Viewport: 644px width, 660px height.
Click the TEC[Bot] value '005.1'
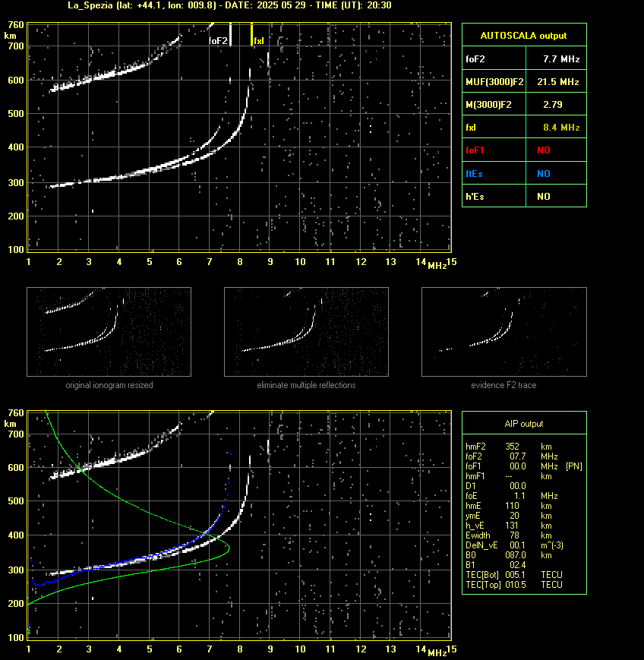[x=516, y=575]
